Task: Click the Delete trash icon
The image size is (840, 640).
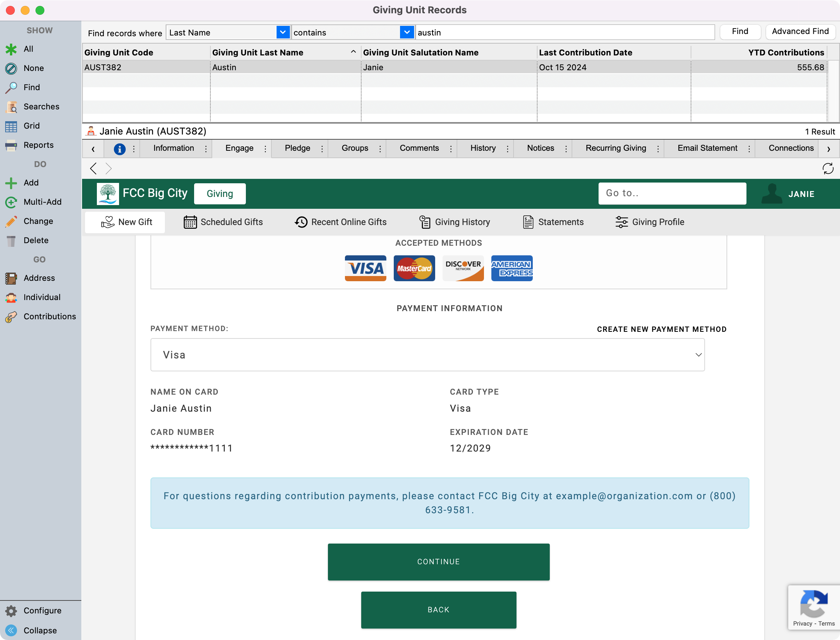Action: 11,241
